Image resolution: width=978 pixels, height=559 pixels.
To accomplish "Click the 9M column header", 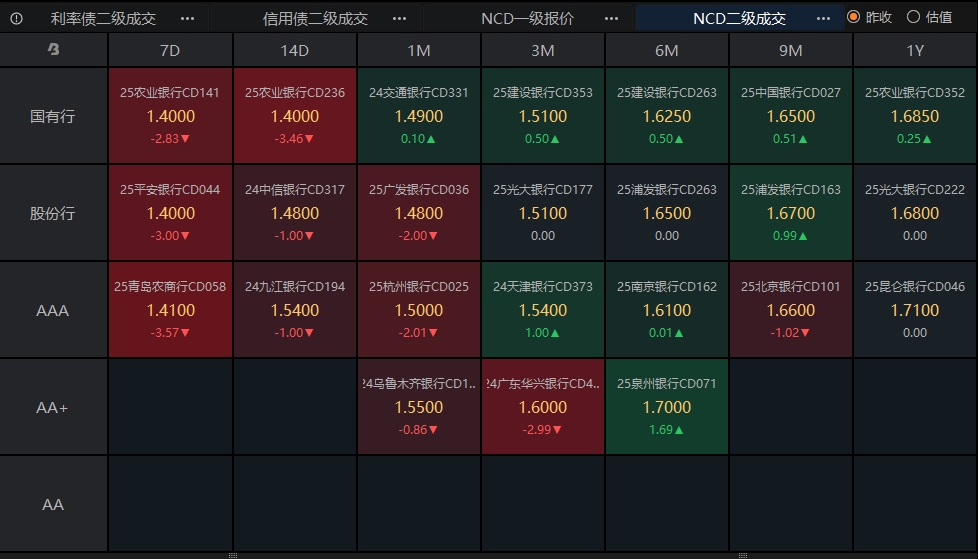I will pyautogui.click(x=791, y=50).
